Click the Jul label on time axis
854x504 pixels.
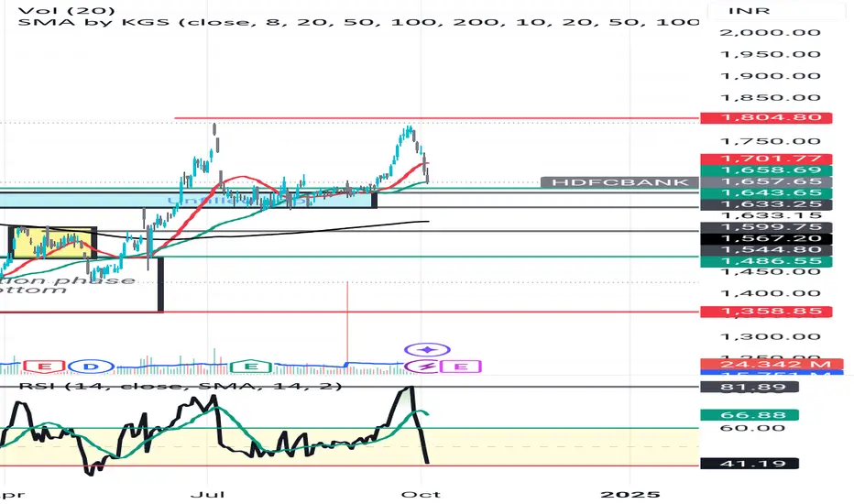[x=207, y=495]
